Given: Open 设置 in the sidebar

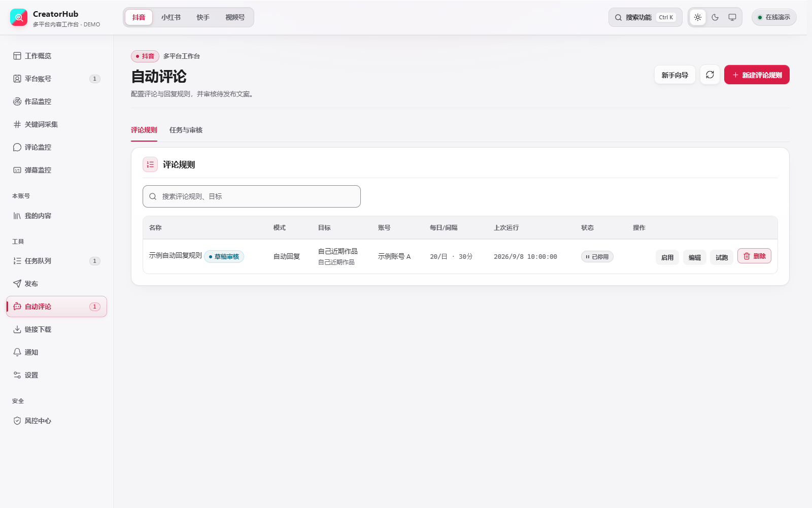Looking at the screenshot, I should [56, 375].
